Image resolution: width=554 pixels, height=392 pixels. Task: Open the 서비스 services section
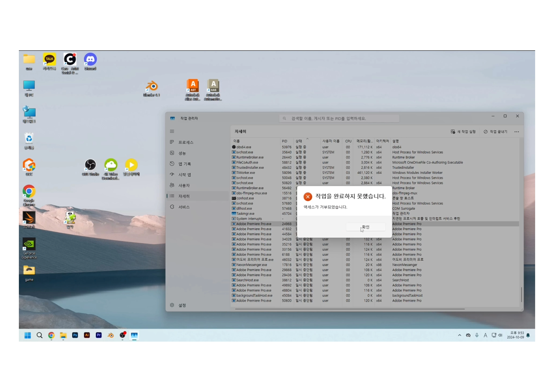click(x=184, y=207)
